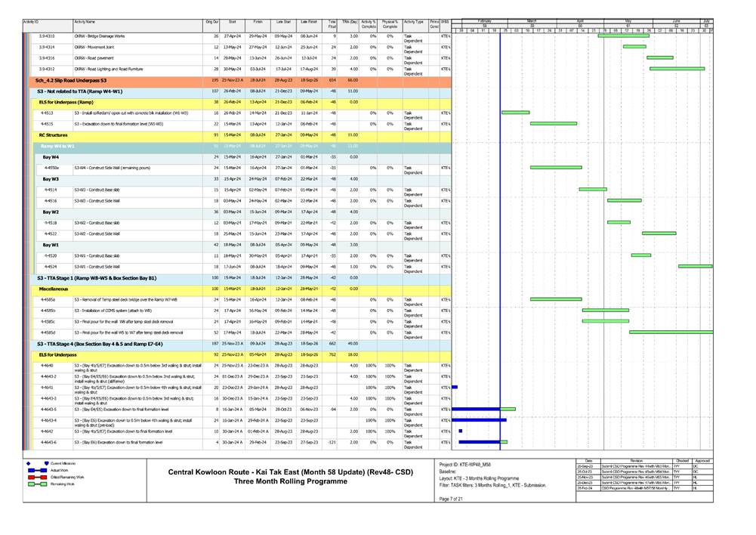Select green Gantt bar for OKRW - Movement Joint
Image resolution: width=756 pixels, height=535 pixels.
[x=634, y=47]
